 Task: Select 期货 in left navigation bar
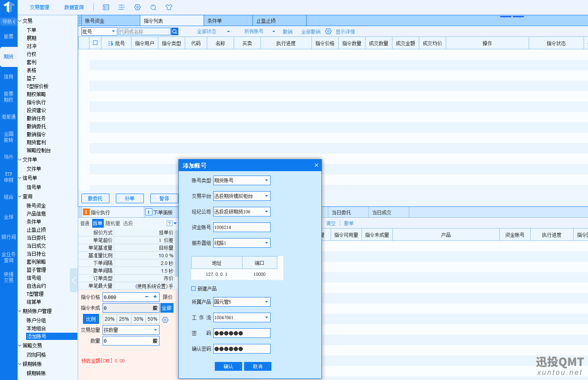click(9, 57)
